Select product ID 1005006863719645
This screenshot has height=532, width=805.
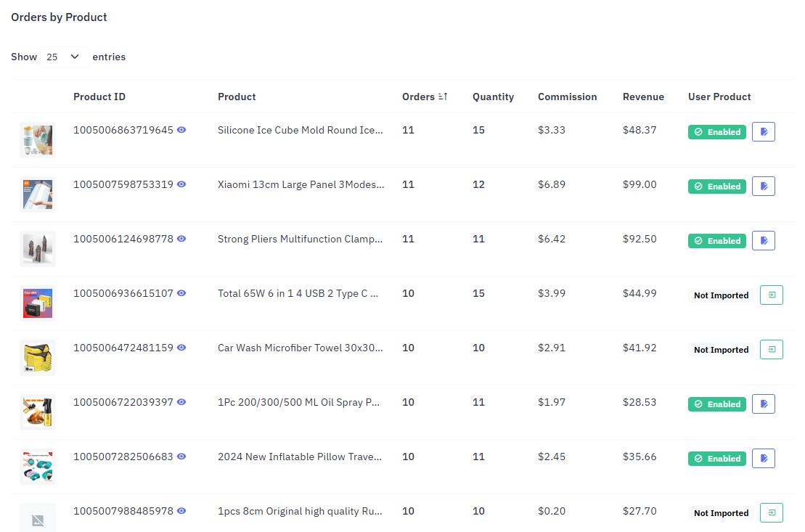[x=123, y=130]
